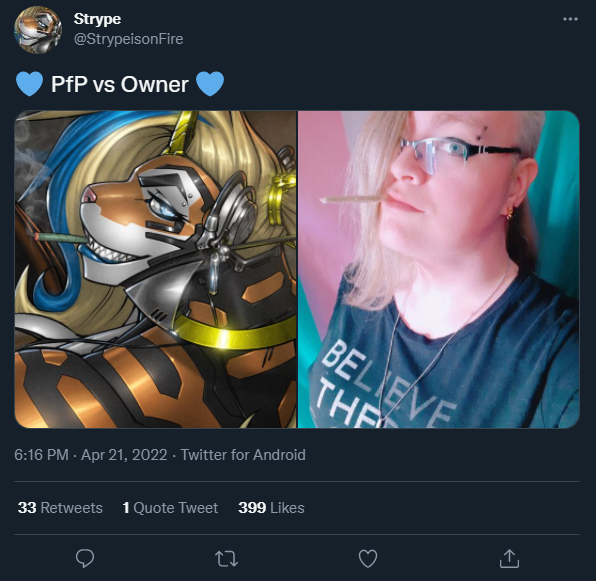
Task: Like the tweet with the heart icon
Action: click(x=368, y=559)
